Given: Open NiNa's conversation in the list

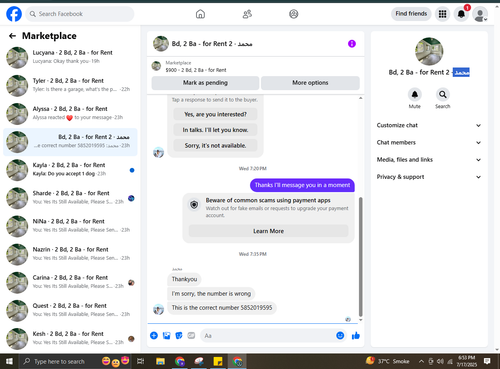Looking at the screenshot, I should [70, 226].
